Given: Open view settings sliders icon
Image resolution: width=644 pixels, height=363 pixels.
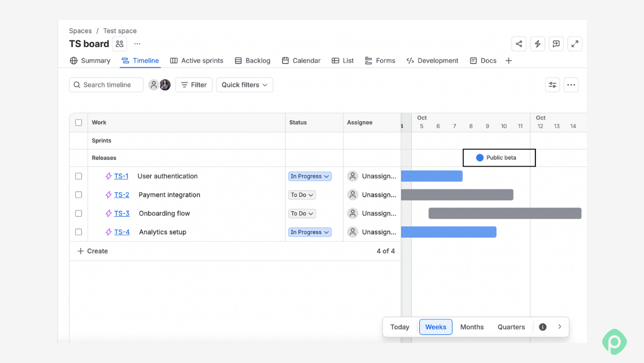Looking at the screenshot, I should [x=552, y=85].
